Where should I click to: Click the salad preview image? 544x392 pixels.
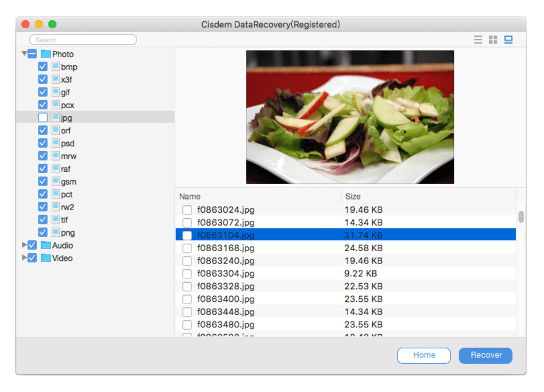tap(350, 117)
